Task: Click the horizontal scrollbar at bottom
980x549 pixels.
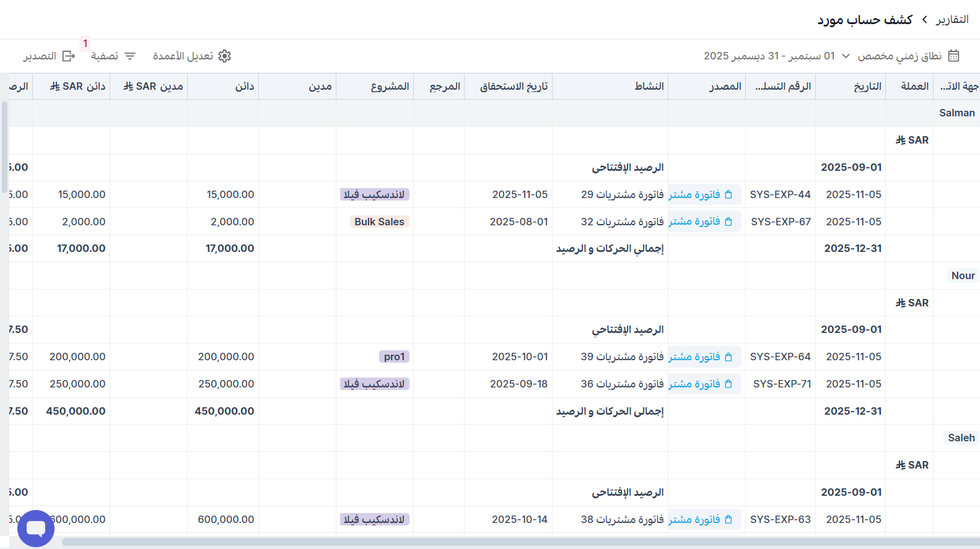Action: 520,542
